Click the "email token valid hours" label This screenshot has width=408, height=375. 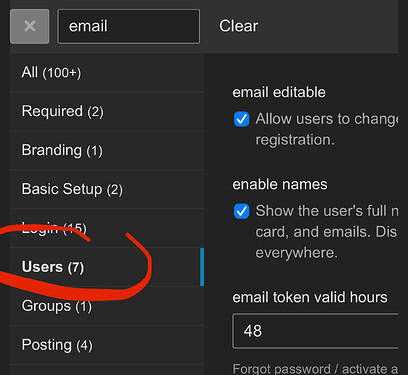click(310, 297)
